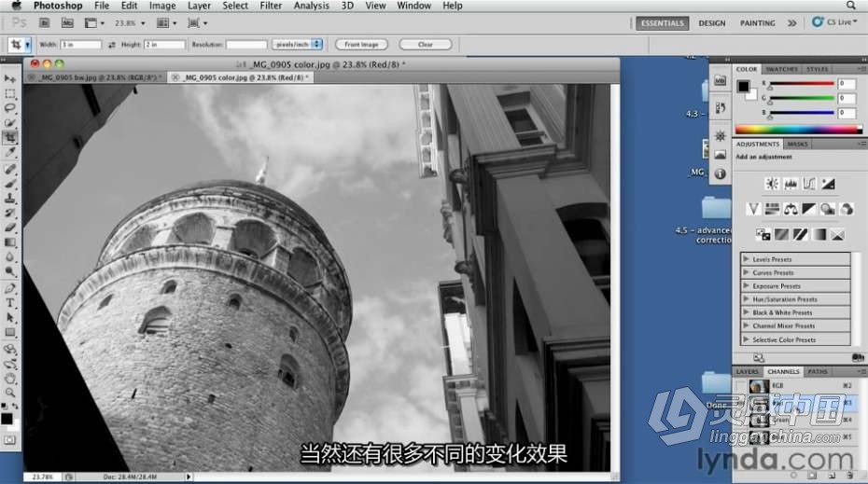Select the Brush tool
Image resolution: width=868 pixels, height=484 pixels.
coord(10,184)
